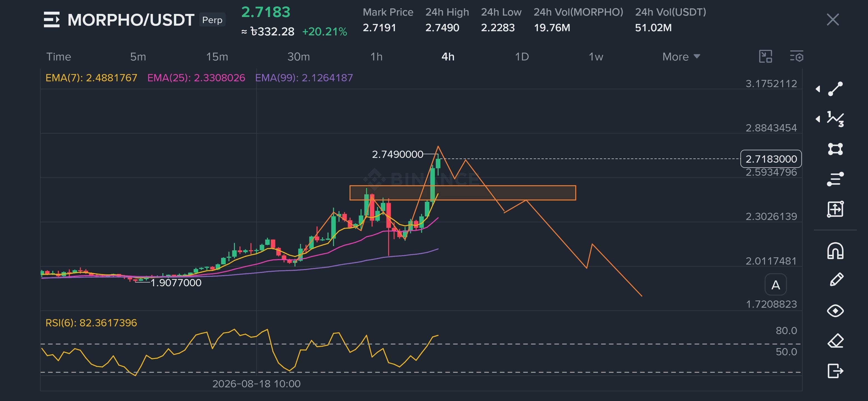Tap the 2.0117481 price axis label
Viewport: 868px width, 401px height.
771,261
